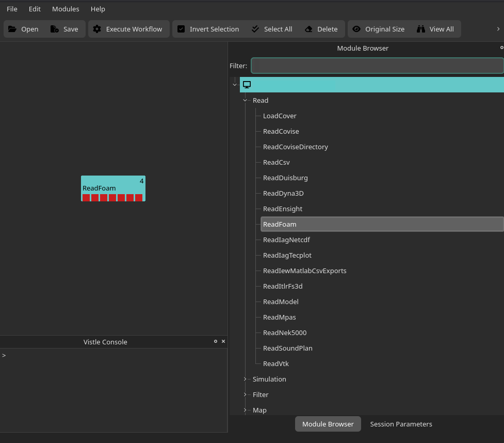Float the Module Browser panel
Viewport: 504px width, 443px height.
point(502,48)
